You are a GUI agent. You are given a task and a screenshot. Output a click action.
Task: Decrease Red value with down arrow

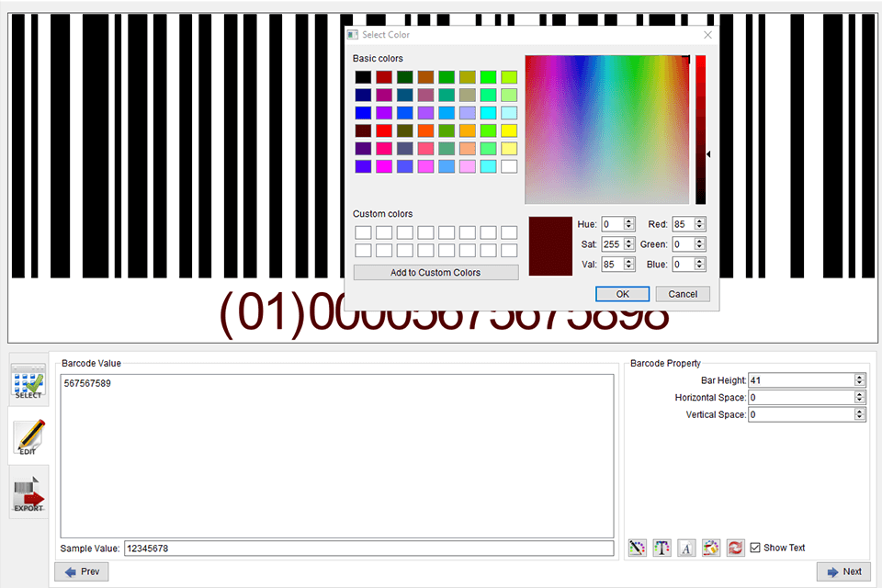pos(700,227)
